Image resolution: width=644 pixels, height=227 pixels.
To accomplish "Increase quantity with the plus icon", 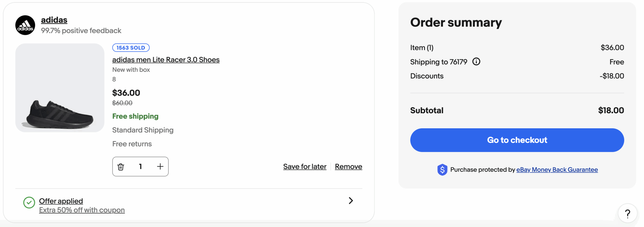I will (160, 166).
